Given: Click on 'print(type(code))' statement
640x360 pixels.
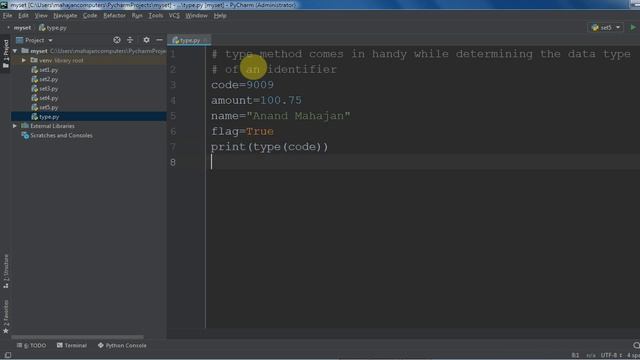Looking at the screenshot, I should pyautogui.click(x=269, y=147).
